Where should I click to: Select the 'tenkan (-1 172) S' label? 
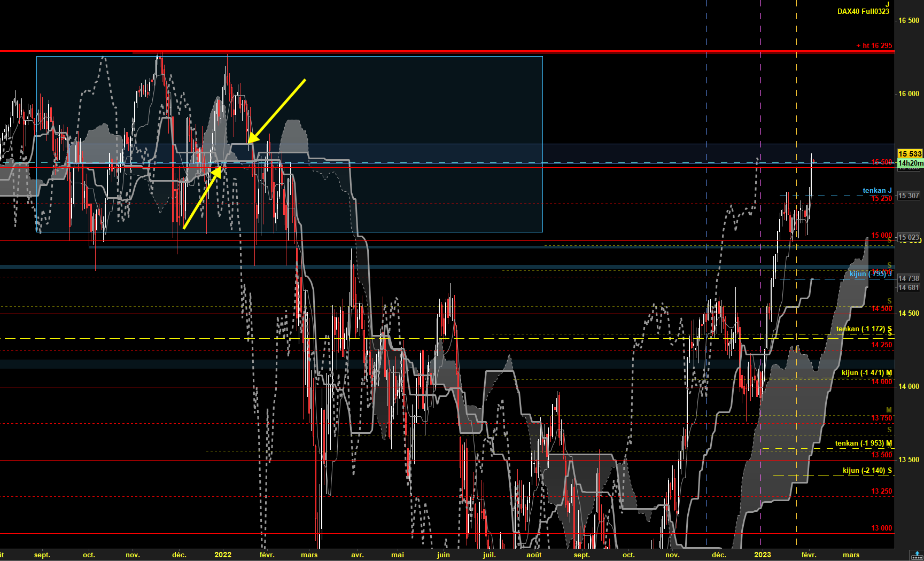pos(864,329)
